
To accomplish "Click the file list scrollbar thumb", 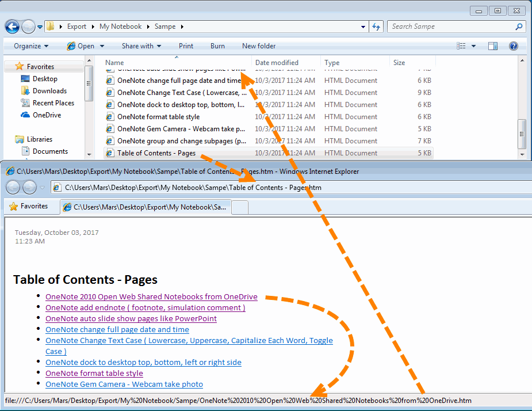I will (522, 134).
